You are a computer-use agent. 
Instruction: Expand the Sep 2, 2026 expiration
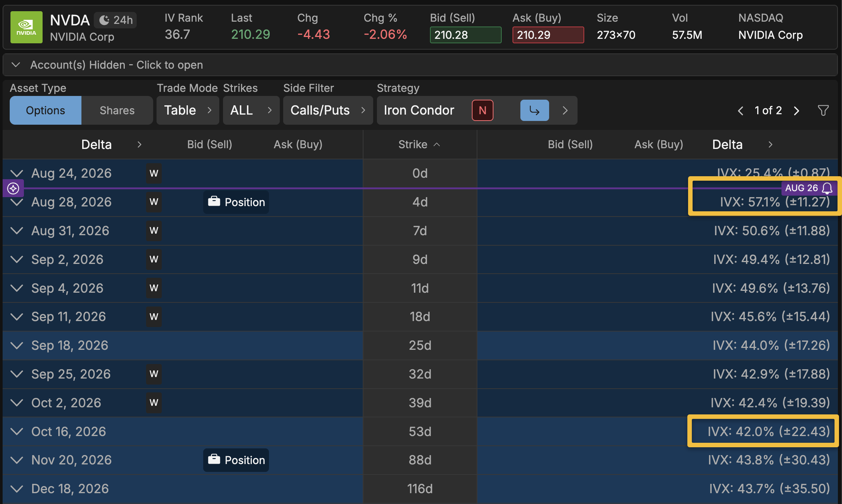click(x=17, y=259)
